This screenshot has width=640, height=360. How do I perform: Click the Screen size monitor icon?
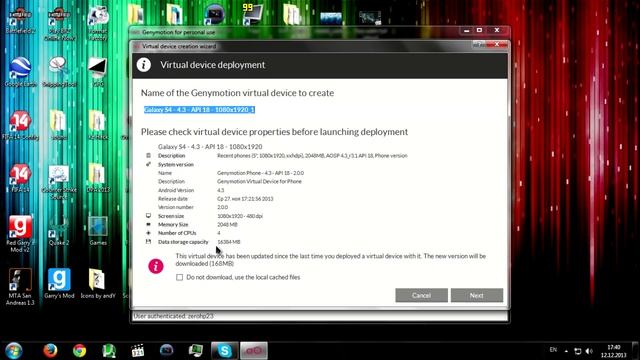pos(148,216)
